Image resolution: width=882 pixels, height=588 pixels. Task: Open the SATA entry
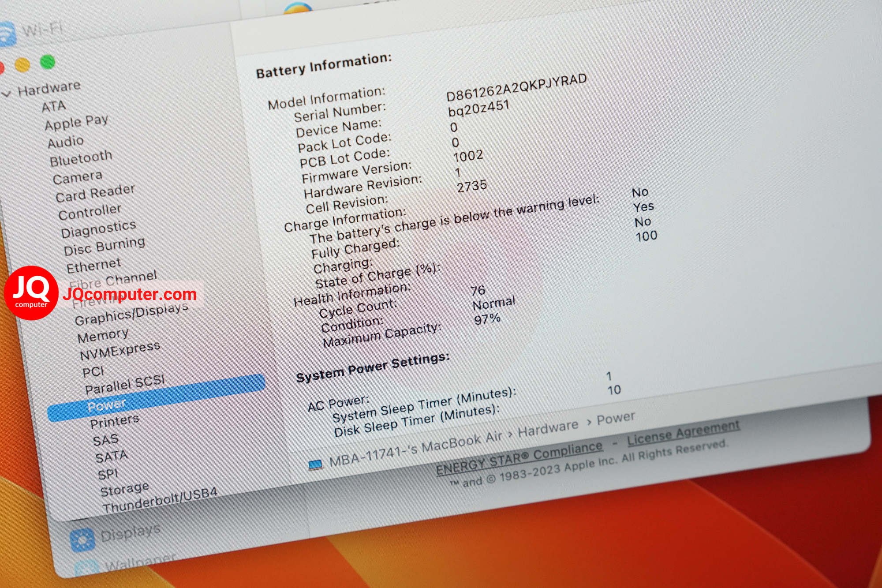(x=112, y=457)
